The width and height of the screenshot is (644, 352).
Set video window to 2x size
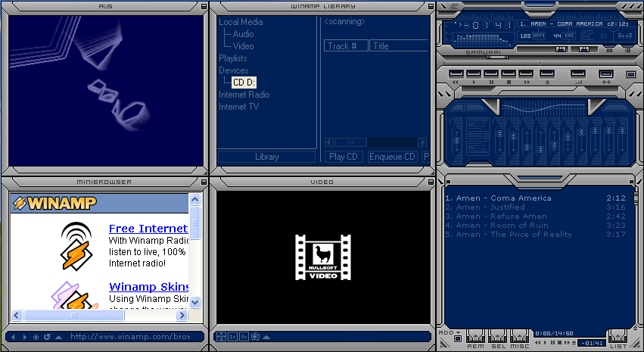point(244,337)
